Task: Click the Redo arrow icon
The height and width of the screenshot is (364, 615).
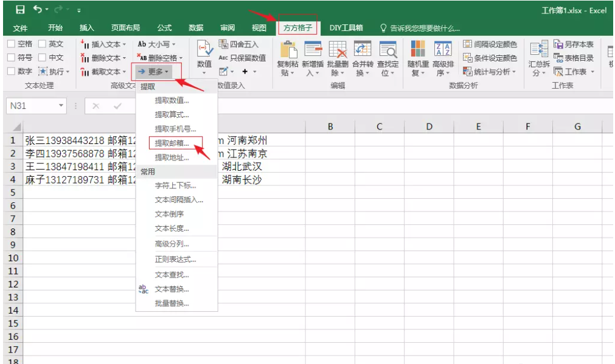Action: [58, 9]
